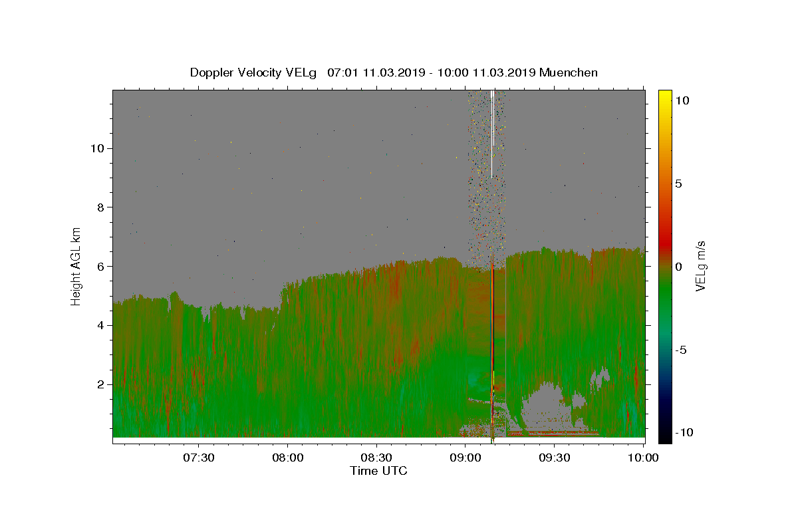Click the 'Time UTC' axis label
Image resolution: width=798 pixels, height=532 pixels.
[x=378, y=471]
